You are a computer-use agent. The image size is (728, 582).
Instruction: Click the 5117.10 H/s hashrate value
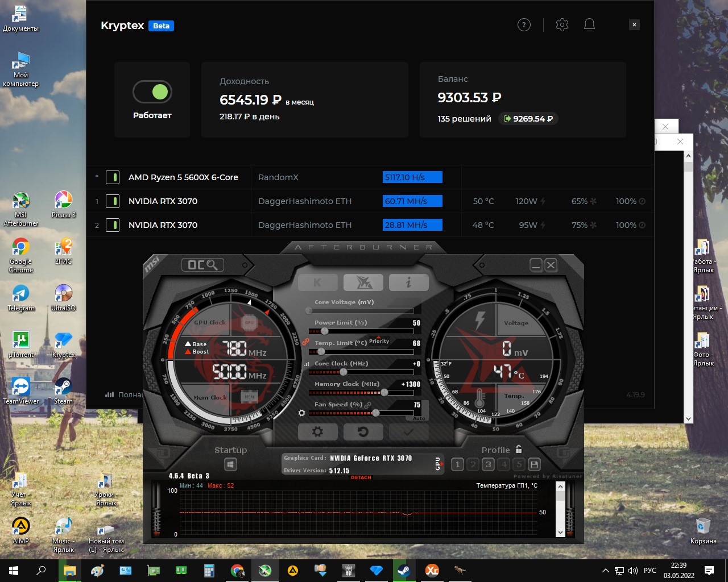412,177
